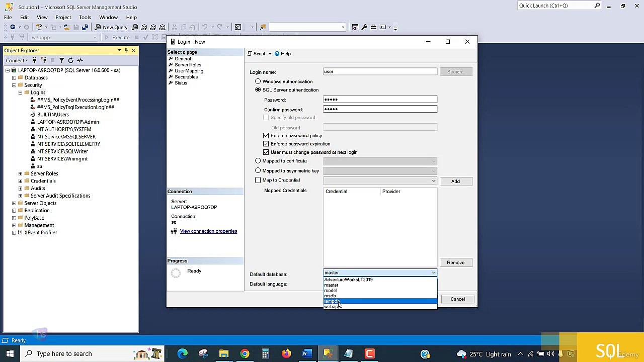This screenshot has width=644, height=362.
Task: Open the Project menu
Action: [63, 17]
